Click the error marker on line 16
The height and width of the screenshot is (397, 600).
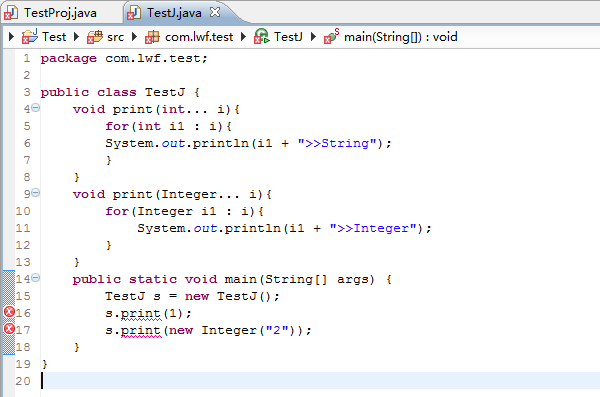coord(9,312)
